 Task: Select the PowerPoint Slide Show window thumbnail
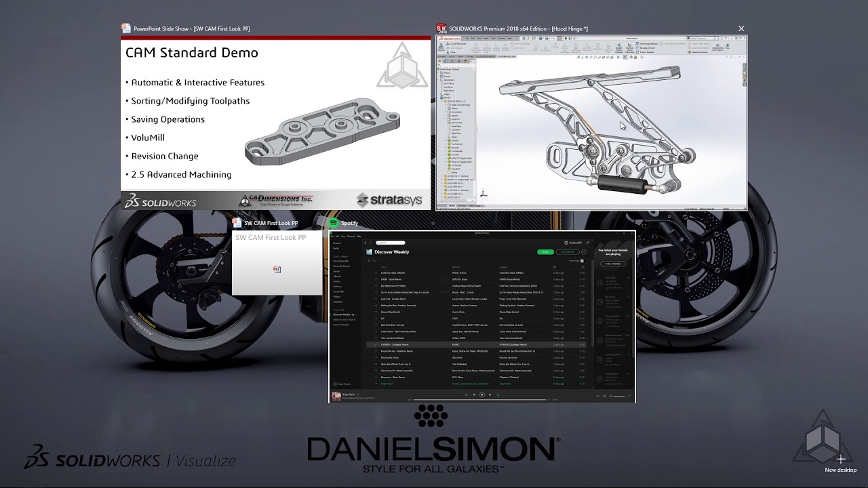pyautogui.click(x=275, y=123)
